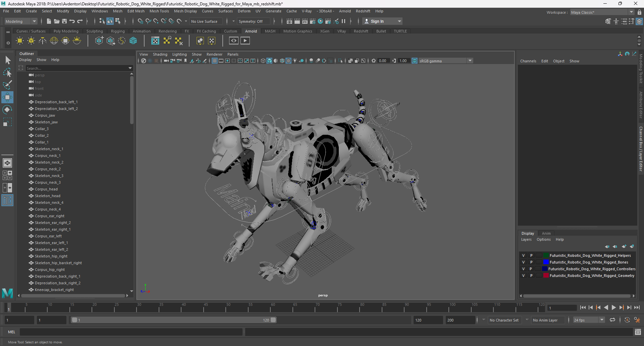Switch to four-view layout icon
Image resolution: width=644 pixels, height=346 pixels.
[x=7, y=175]
